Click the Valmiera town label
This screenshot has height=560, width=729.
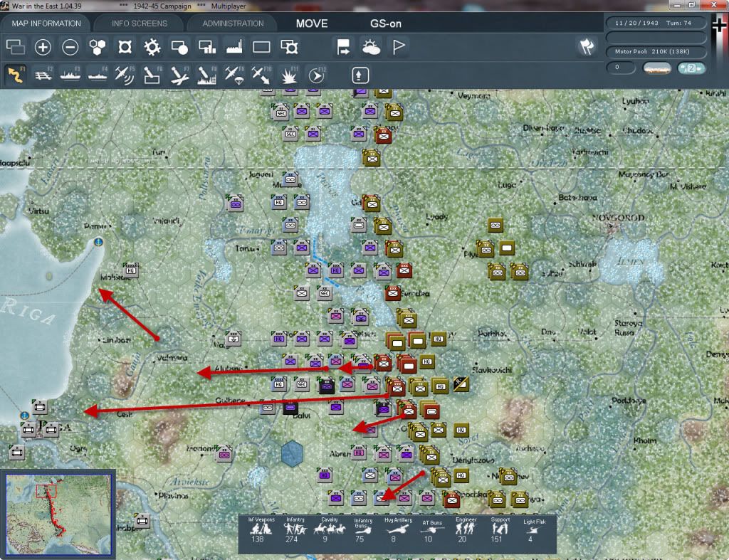(x=172, y=358)
